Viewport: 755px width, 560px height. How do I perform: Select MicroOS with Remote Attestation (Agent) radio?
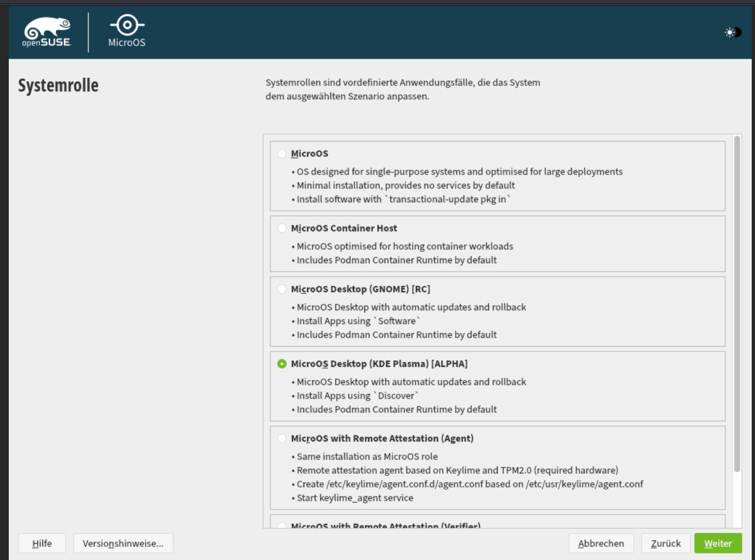click(x=282, y=438)
